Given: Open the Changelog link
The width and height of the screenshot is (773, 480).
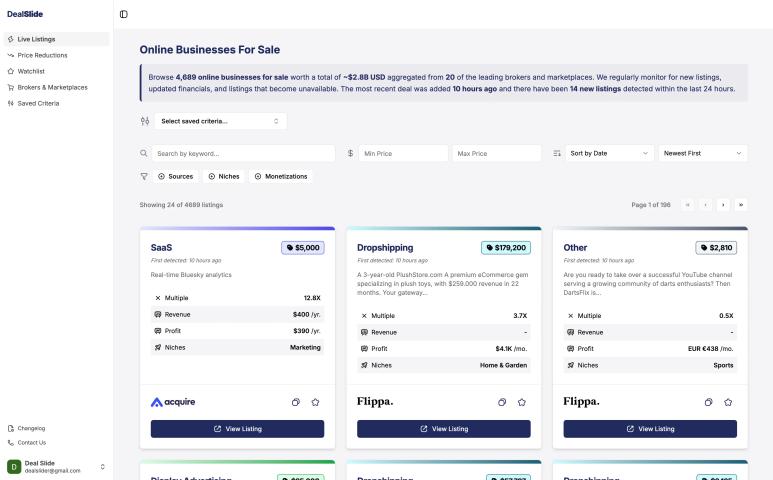Looking at the screenshot, I should coord(31,428).
